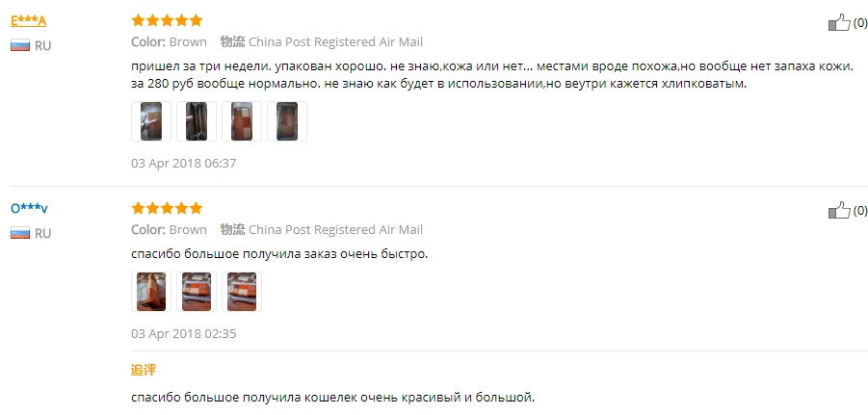
Task: Open the reviewer name O***v
Action: [29, 209]
